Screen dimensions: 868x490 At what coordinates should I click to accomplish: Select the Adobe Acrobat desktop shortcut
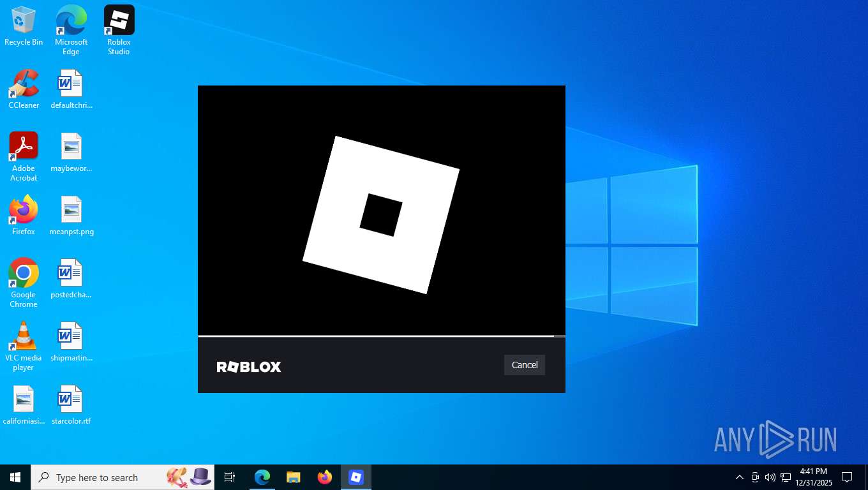24,157
